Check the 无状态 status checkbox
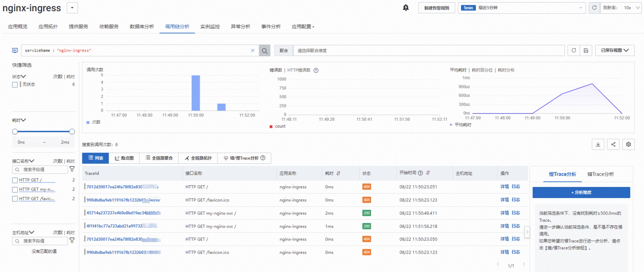644x272 pixels. click(x=15, y=85)
